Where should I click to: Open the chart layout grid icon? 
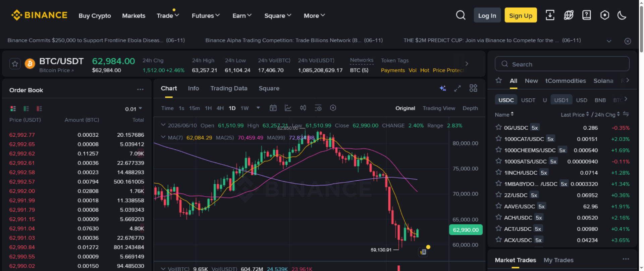coord(473,88)
